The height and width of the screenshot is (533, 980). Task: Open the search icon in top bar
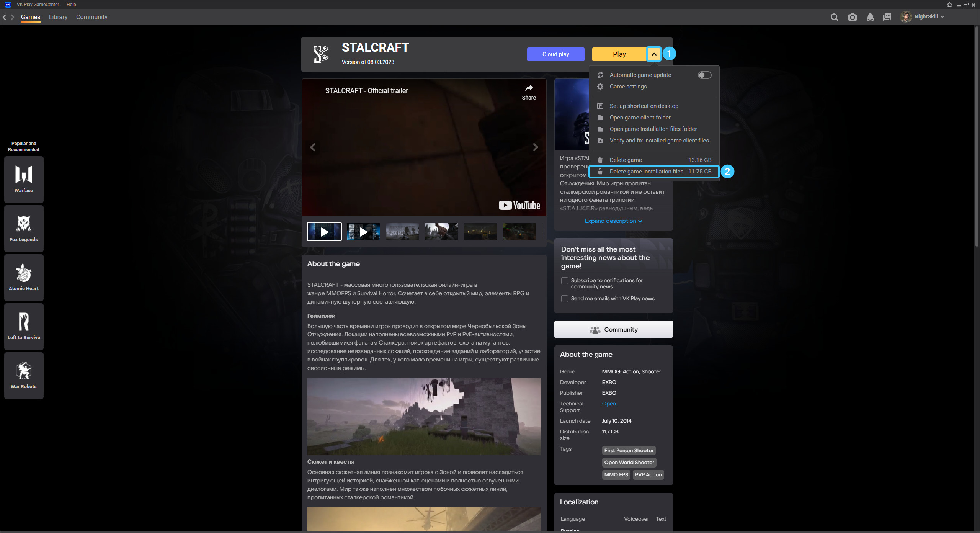pos(834,17)
